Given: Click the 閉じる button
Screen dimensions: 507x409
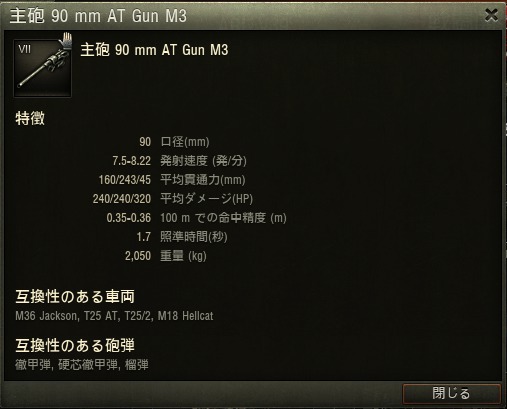Looking at the screenshot, I should [x=452, y=394].
